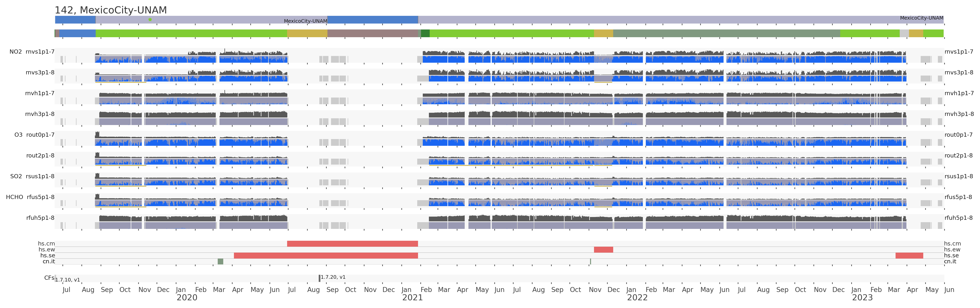Screen dimensions: 980x308
Task: Click the right rfuh5p1-8 label
Action: [x=958, y=218]
